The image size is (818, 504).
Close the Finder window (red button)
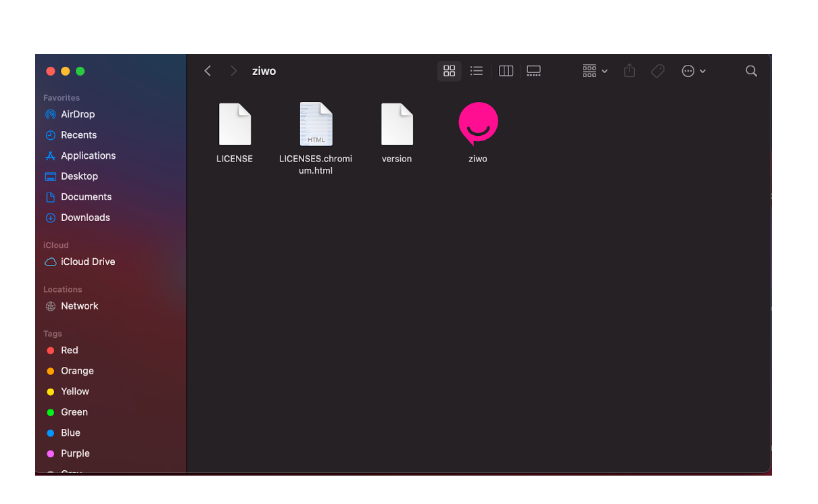tap(51, 71)
